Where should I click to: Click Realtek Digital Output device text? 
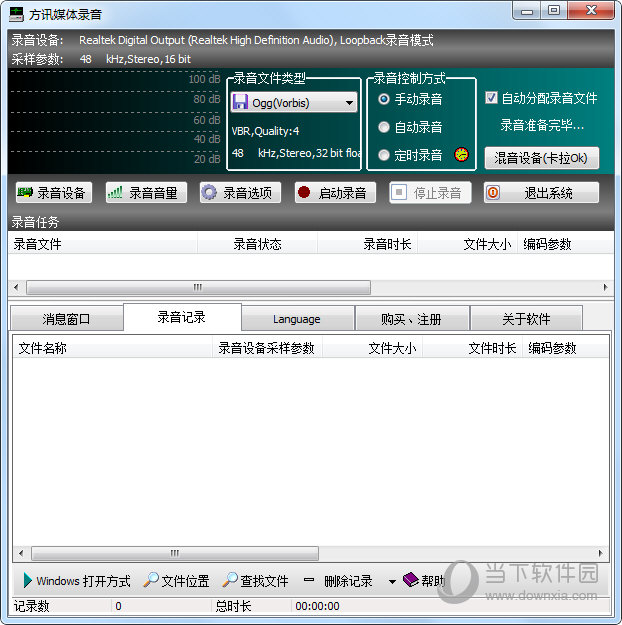click(256, 40)
